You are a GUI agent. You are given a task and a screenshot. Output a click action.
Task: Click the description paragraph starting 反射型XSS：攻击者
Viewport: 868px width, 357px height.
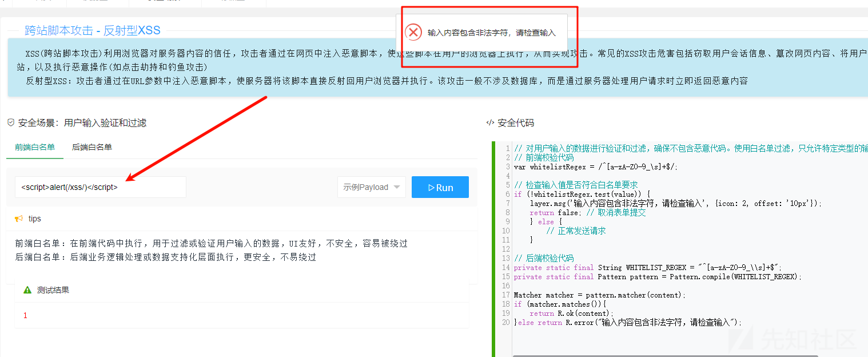point(387,81)
